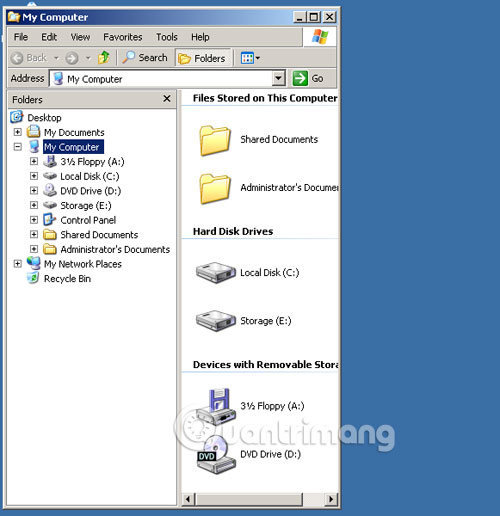Close the Folders pane with X
Image resolution: width=500 pixels, height=516 pixels.
click(x=167, y=99)
